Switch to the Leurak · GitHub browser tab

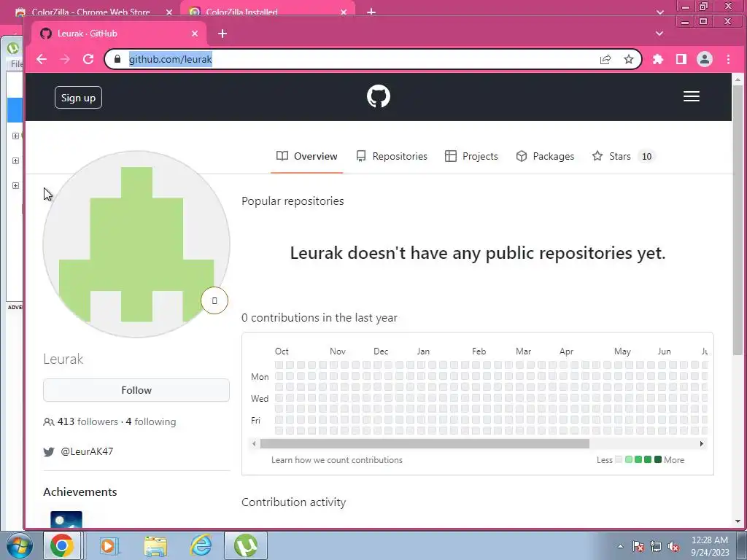coord(119,34)
